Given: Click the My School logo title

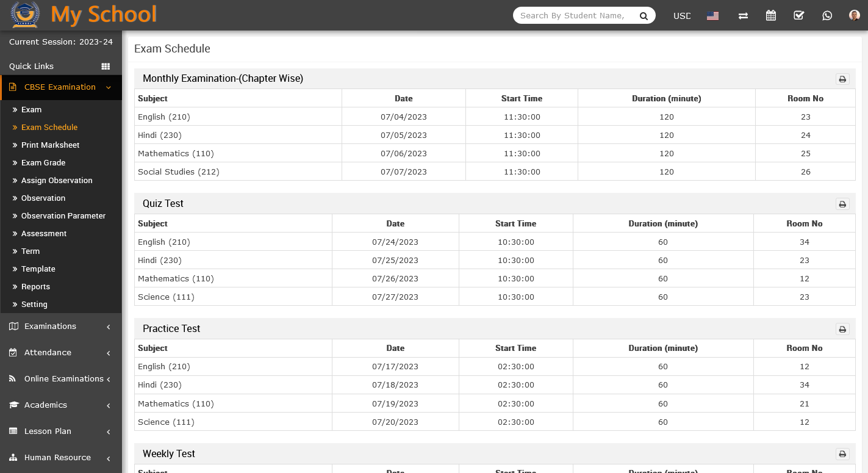Looking at the screenshot, I should (104, 15).
